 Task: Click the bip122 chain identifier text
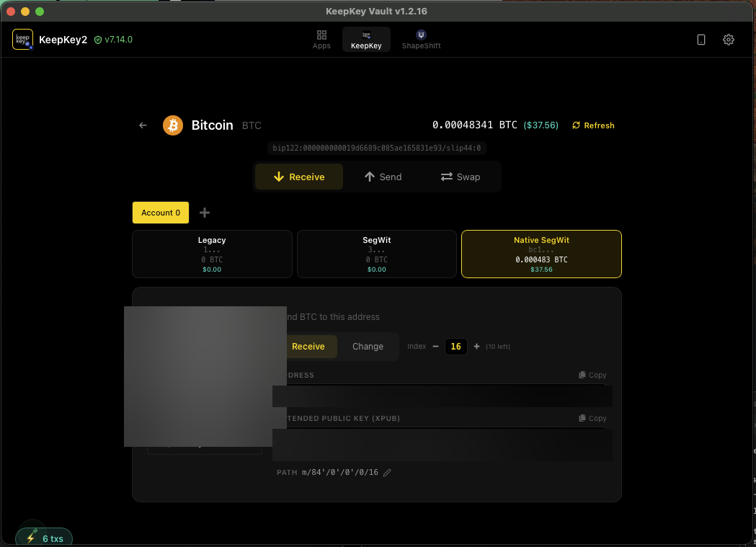[x=376, y=148]
